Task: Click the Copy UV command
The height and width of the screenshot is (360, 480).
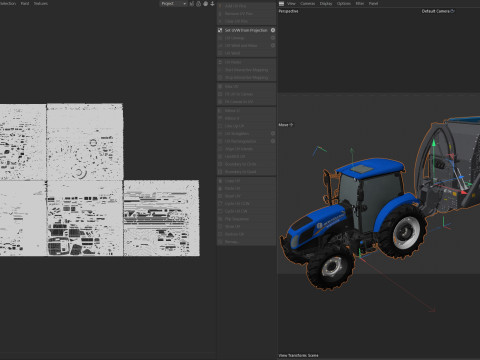Action: click(246, 181)
